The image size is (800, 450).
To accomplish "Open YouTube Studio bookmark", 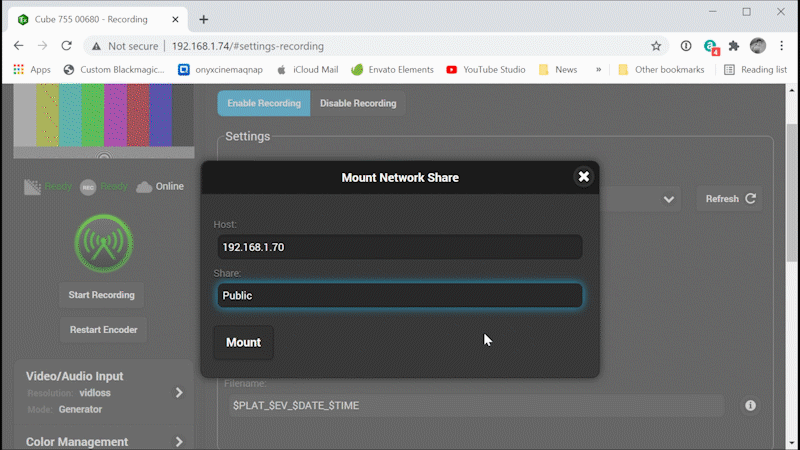I will [x=486, y=70].
